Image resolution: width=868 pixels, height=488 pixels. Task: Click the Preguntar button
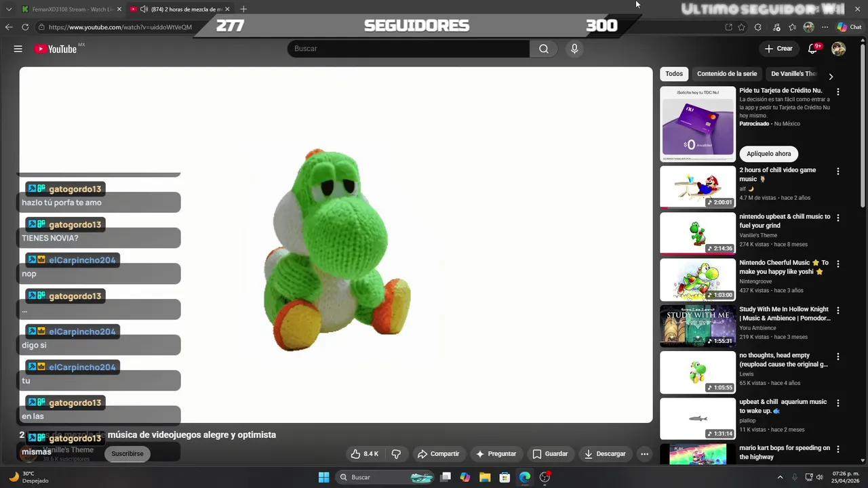coord(496,454)
